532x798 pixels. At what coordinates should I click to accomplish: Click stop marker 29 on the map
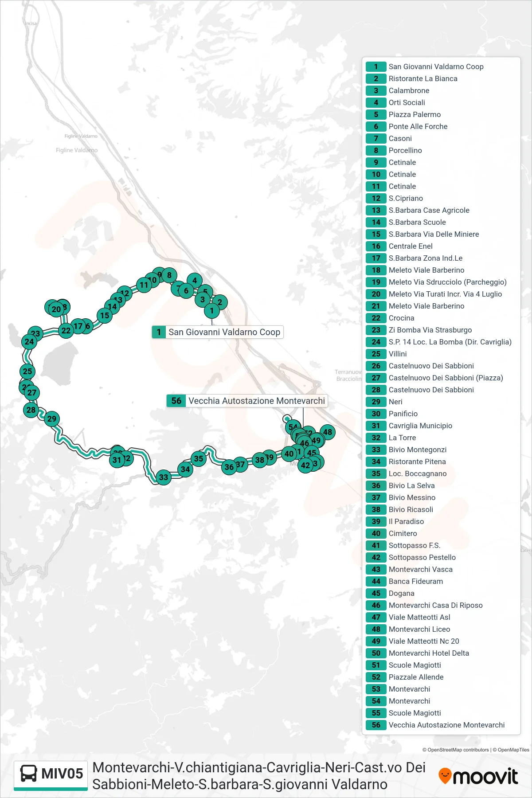52,419
